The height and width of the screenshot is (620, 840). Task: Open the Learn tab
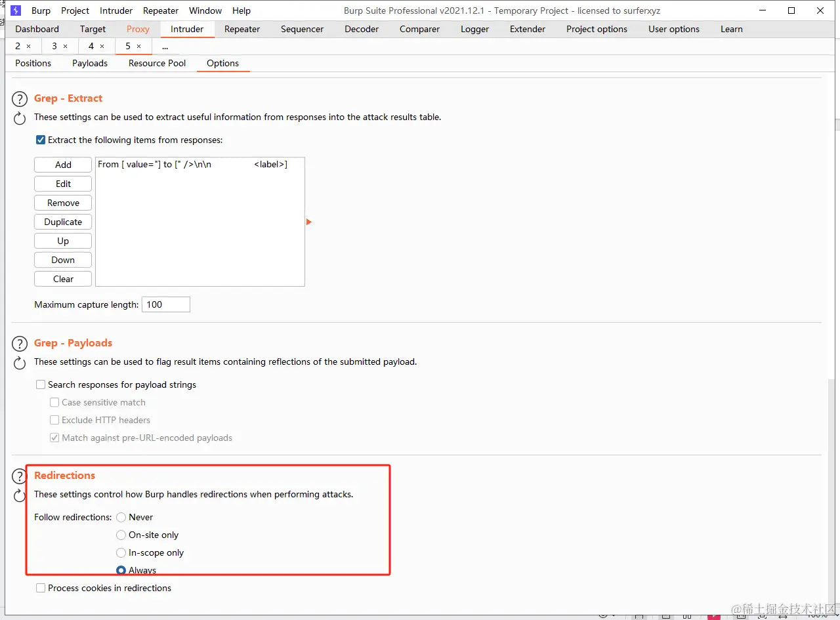[732, 29]
